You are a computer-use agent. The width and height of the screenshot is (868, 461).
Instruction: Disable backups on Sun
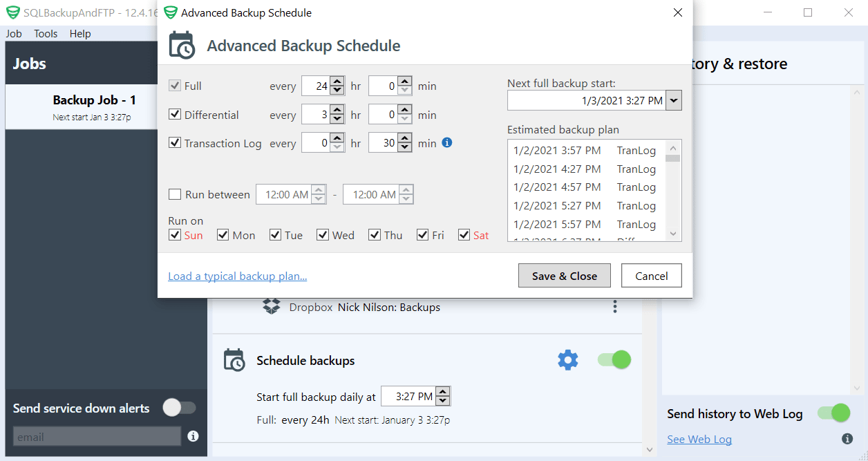(174, 235)
